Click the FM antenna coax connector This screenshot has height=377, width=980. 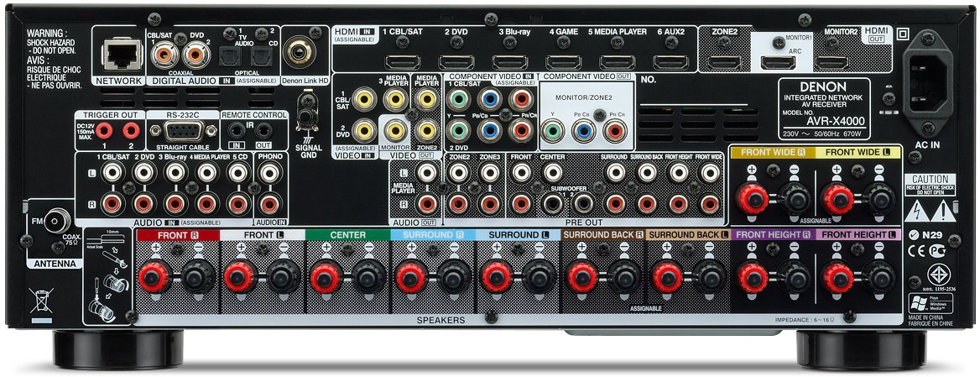click(56, 221)
